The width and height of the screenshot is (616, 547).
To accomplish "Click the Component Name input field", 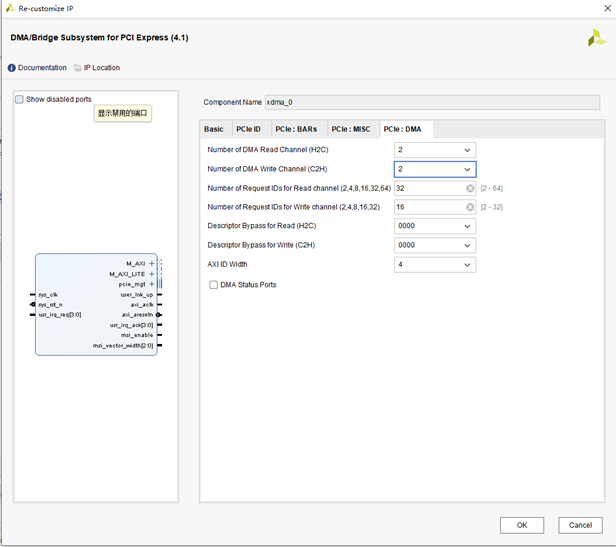I will 432,102.
